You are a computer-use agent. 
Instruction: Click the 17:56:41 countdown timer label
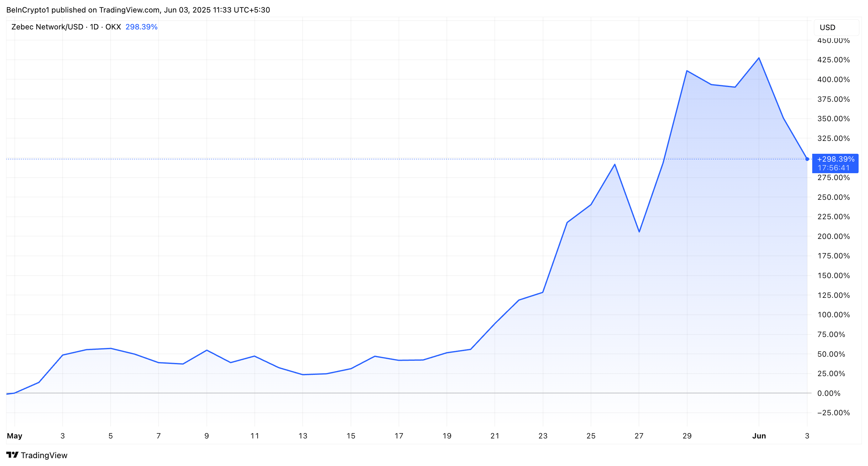pos(833,168)
